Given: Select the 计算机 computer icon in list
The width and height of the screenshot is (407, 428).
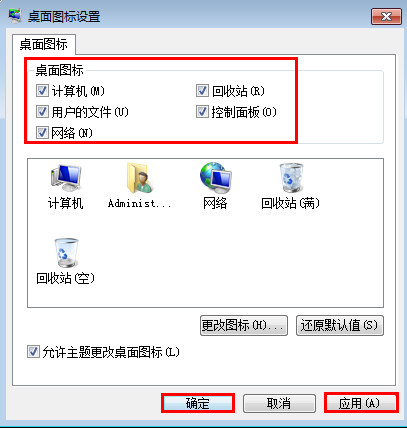Looking at the screenshot, I should (65, 179).
